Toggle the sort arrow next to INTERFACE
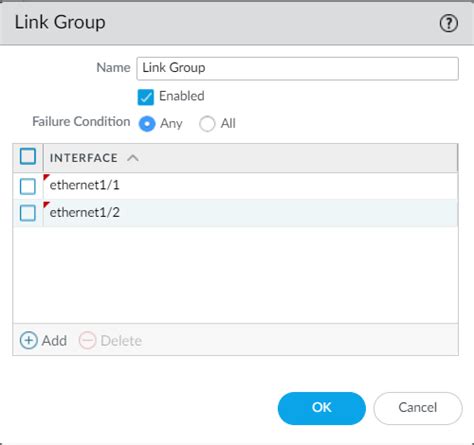The height and width of the screenshot is (445, 474). pyautogui.click(x=133, y=158)
